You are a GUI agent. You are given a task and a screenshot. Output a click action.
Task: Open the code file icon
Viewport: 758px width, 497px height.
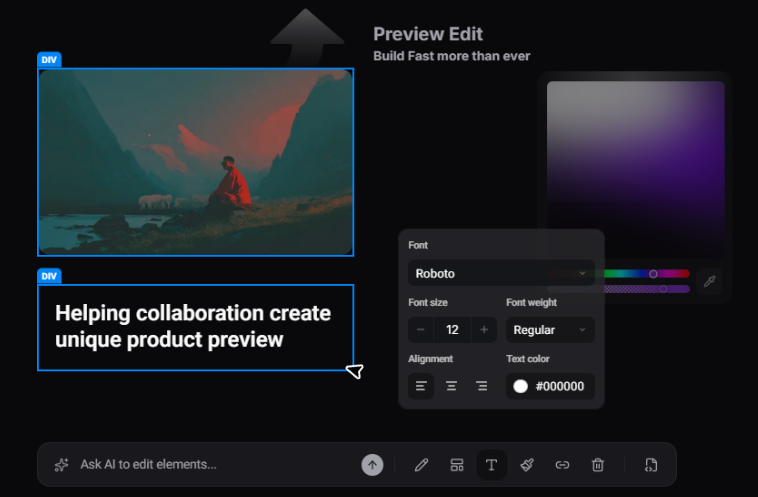(x=651, y=465)
